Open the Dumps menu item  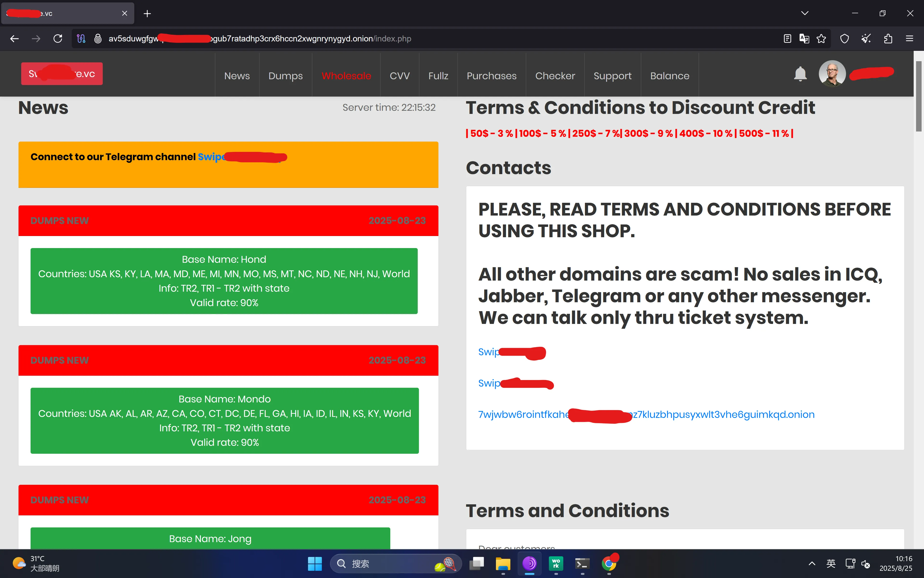click(286, 76)
